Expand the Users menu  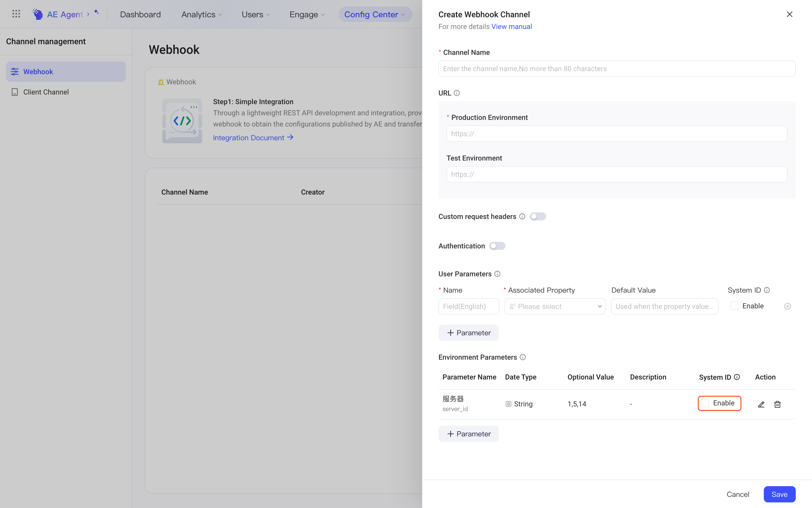coord(256,14)
